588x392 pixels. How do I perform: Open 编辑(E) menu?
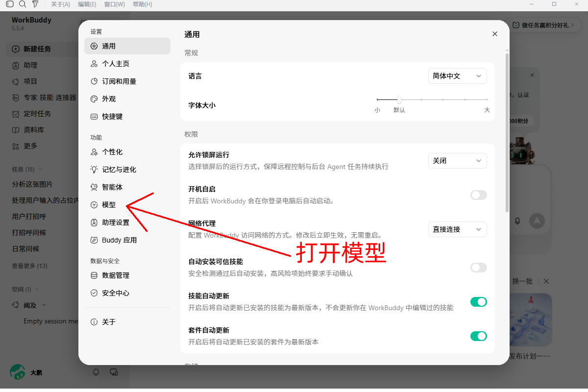(x=87, y=4)
